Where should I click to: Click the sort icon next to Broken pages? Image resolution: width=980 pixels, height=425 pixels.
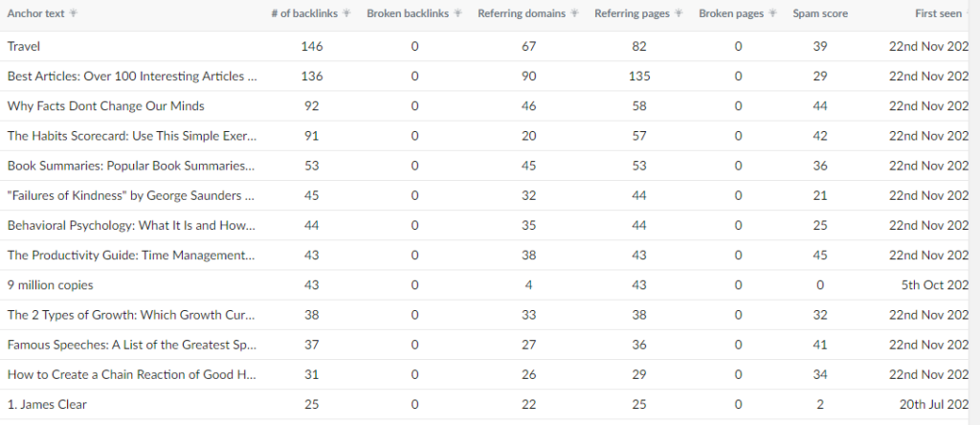pyautogui.click(x=773, y=13)
